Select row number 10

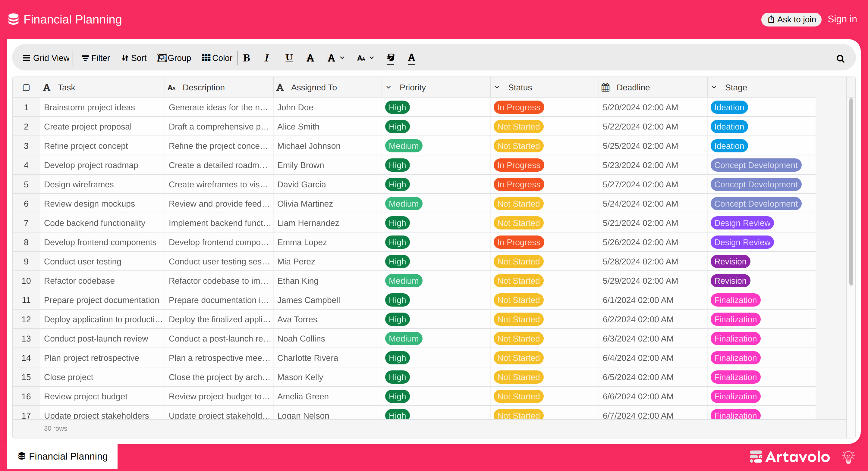click(x=26, y=281)
